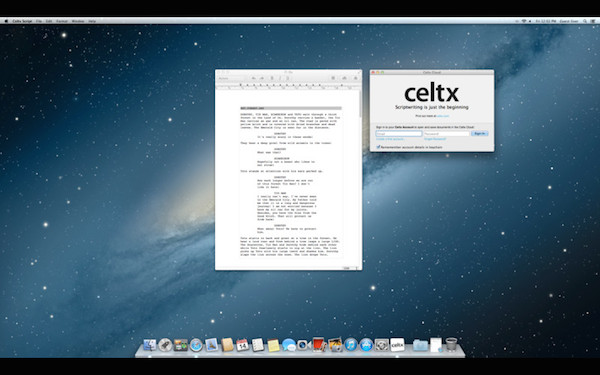The height and width of the screenshot is (375, 600).
Task: Toggle Remember account details in keychain
Action: [378, 147]
